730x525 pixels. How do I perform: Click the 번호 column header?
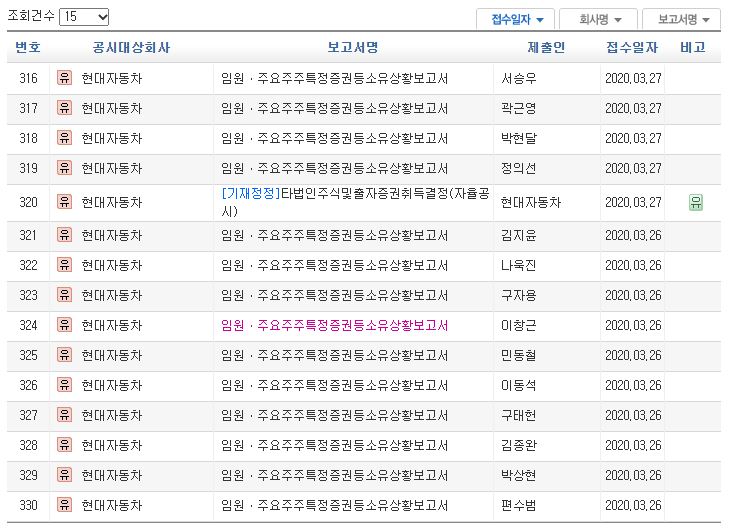[28, 47]
